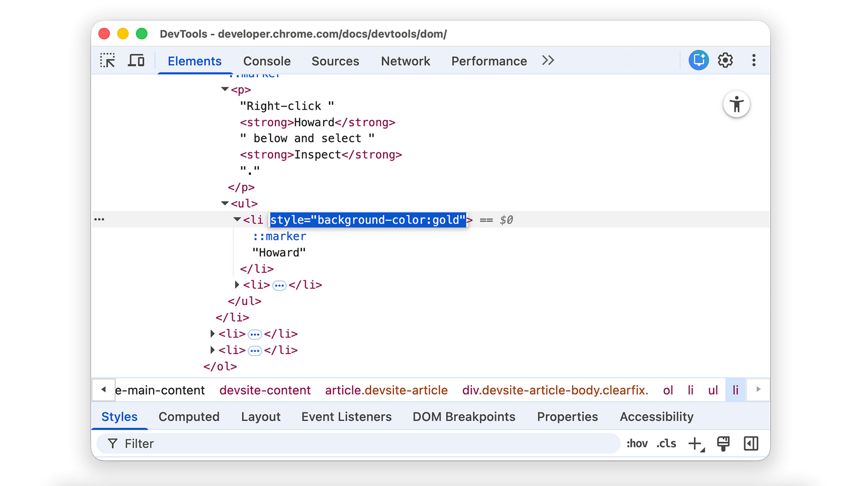Select the ul breadcrumb
The width and height of the screenshot is (856, 486).
coord(712,390)
